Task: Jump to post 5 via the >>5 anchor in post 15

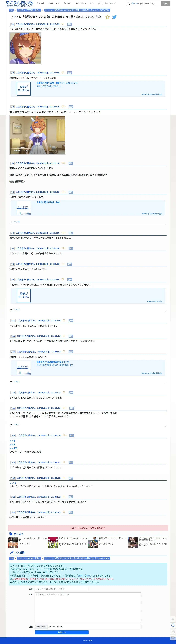Action: (12, 441)
